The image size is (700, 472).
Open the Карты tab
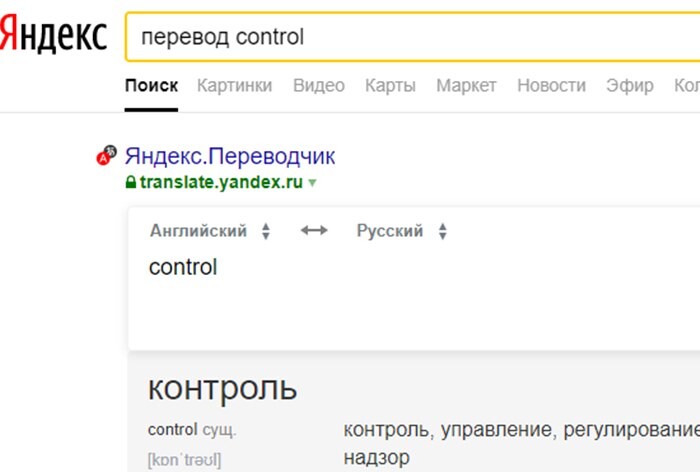390,85
